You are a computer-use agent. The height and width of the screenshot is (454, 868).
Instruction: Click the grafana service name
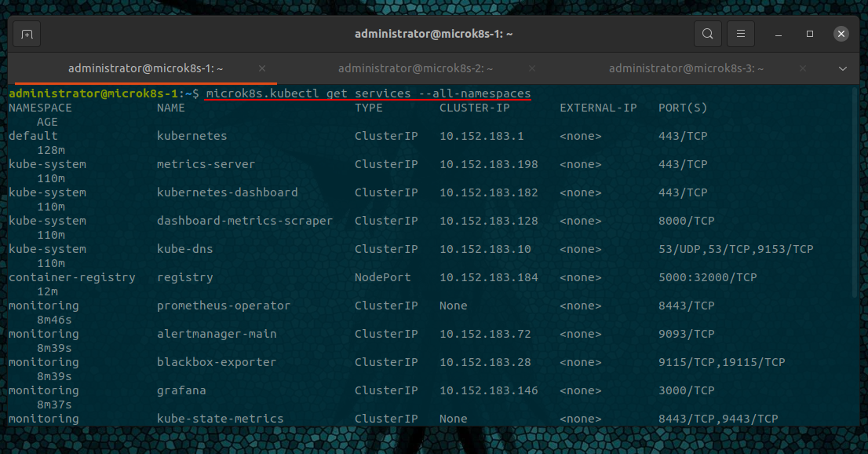pyautogui.click(x=181, y=390)
